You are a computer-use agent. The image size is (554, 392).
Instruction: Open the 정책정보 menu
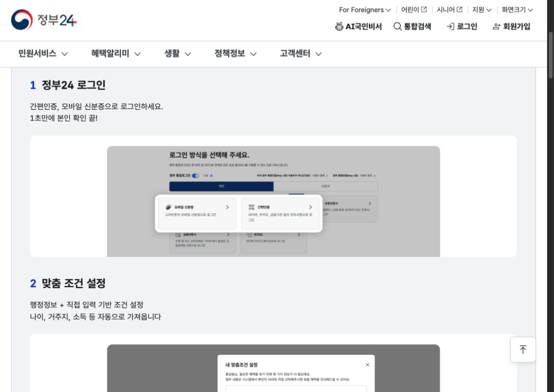click(235, 54)
